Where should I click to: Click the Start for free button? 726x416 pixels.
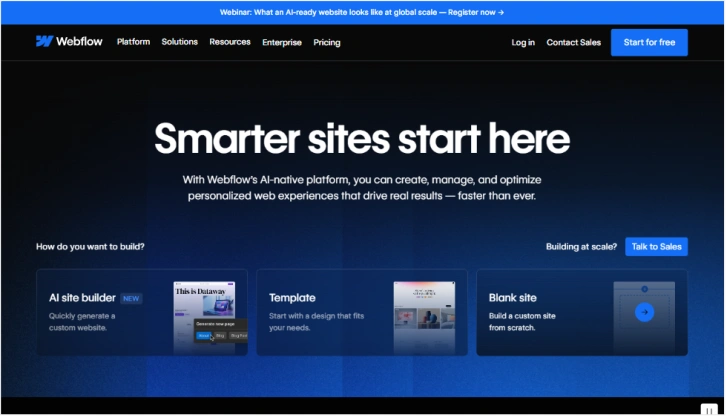649,42
